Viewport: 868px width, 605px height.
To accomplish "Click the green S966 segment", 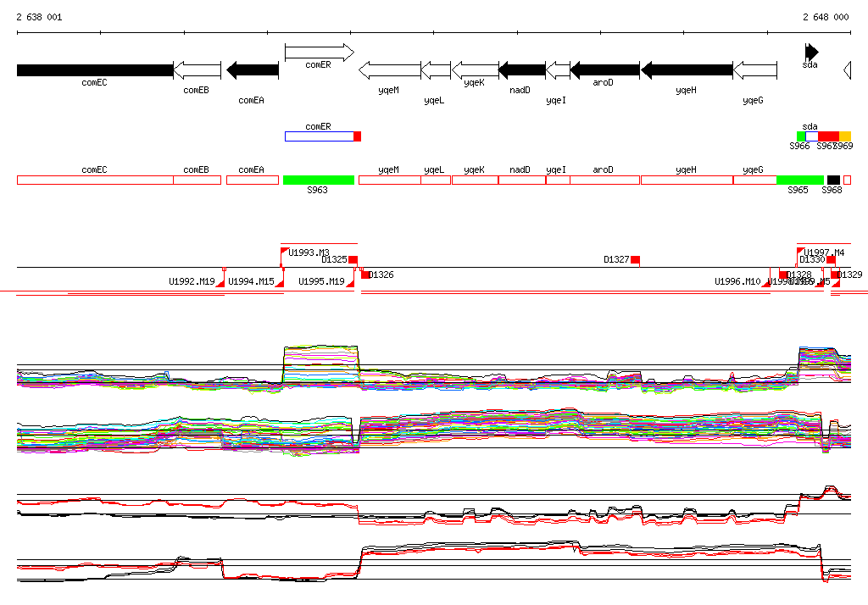I will [801, 136].
